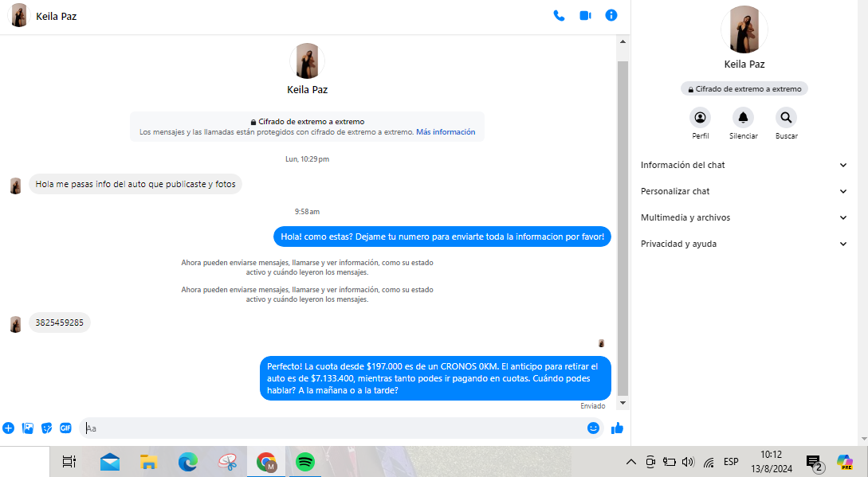Open Keila Paz's profile via Perfil button

click(700, 118)
